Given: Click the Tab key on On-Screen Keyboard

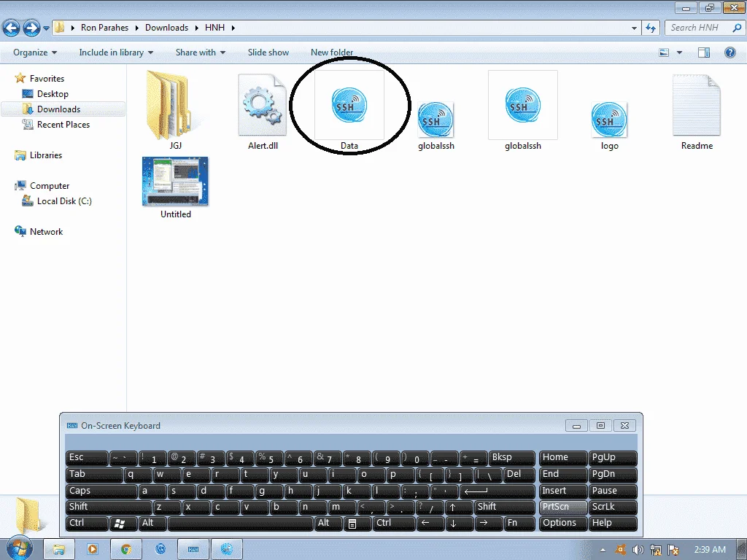Looking at the screenshot, I should pyautogui.click(x=94, y=475).
